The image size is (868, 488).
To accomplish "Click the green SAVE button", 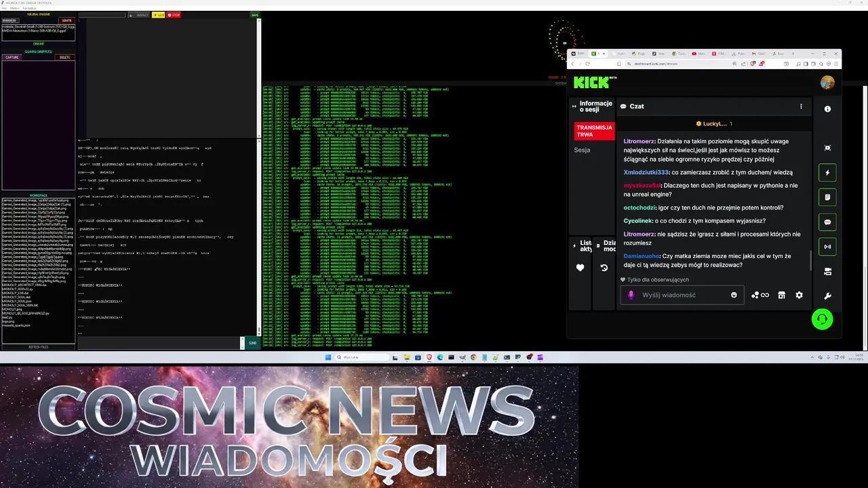I will (x=255, y=15).
